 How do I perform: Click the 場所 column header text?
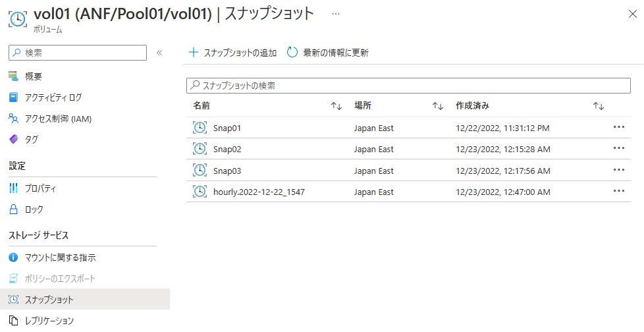tap(363, 105)
